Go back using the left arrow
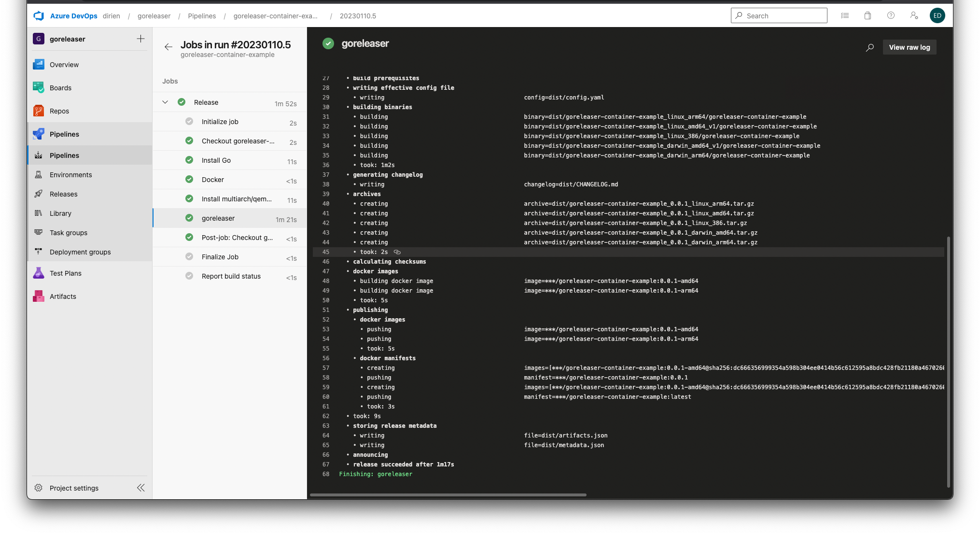This screenshot has height=535, width=980. [168, 47]
